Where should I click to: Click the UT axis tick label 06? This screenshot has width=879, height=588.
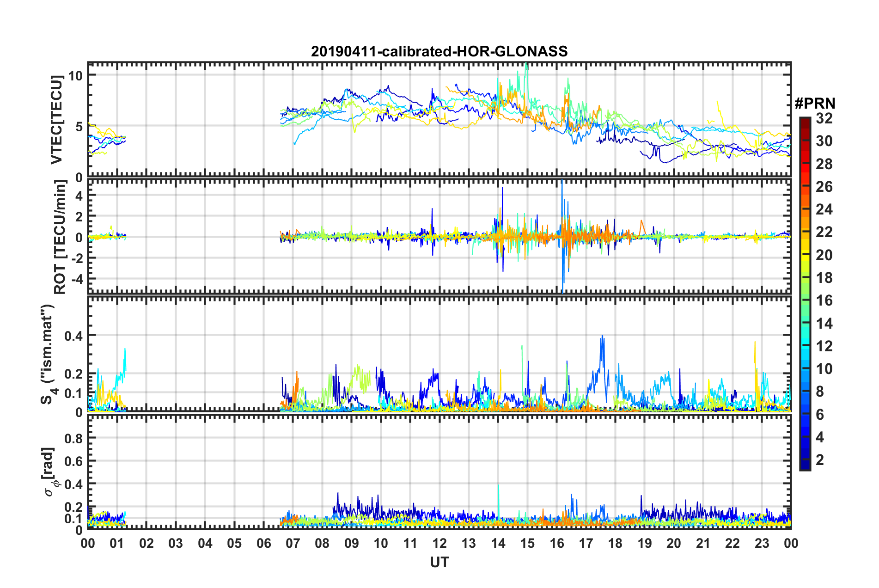click(x=264, y=543)
